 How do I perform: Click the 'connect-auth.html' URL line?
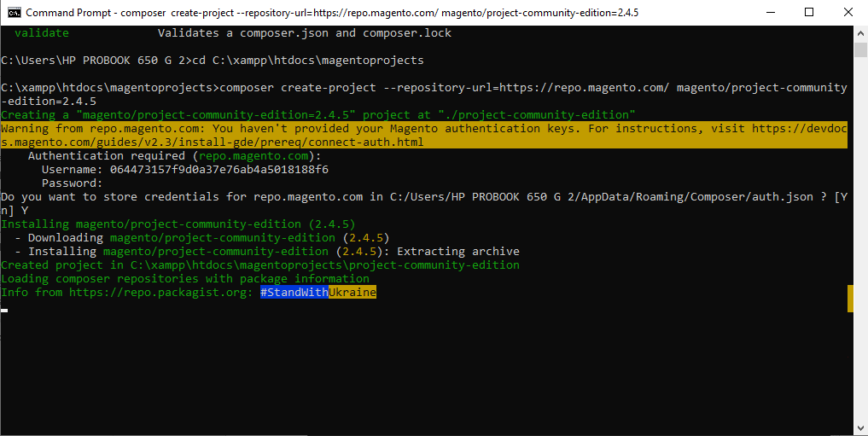[x=213, y=142]
